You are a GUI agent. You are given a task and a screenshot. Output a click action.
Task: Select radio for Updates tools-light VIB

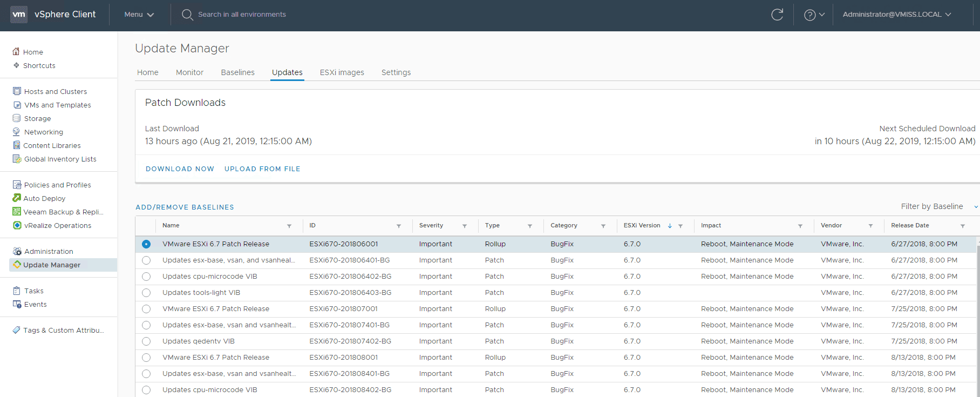[x=146, y=293]
